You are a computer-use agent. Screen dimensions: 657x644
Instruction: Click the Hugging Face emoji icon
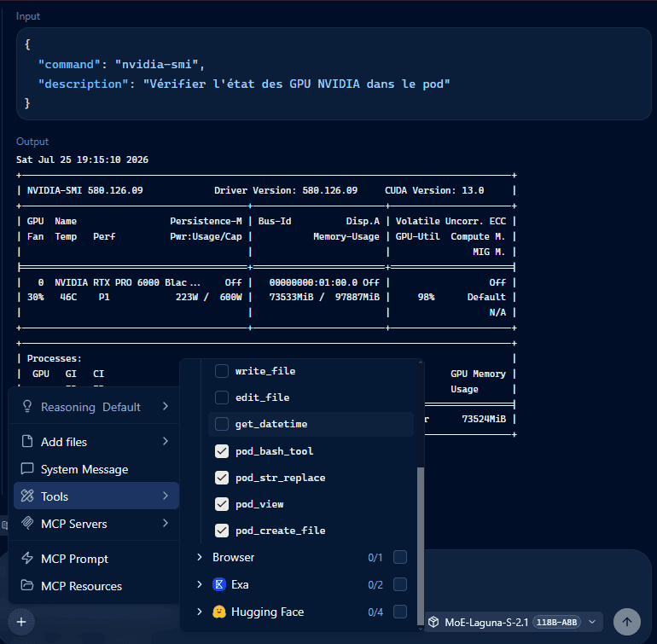219,612
